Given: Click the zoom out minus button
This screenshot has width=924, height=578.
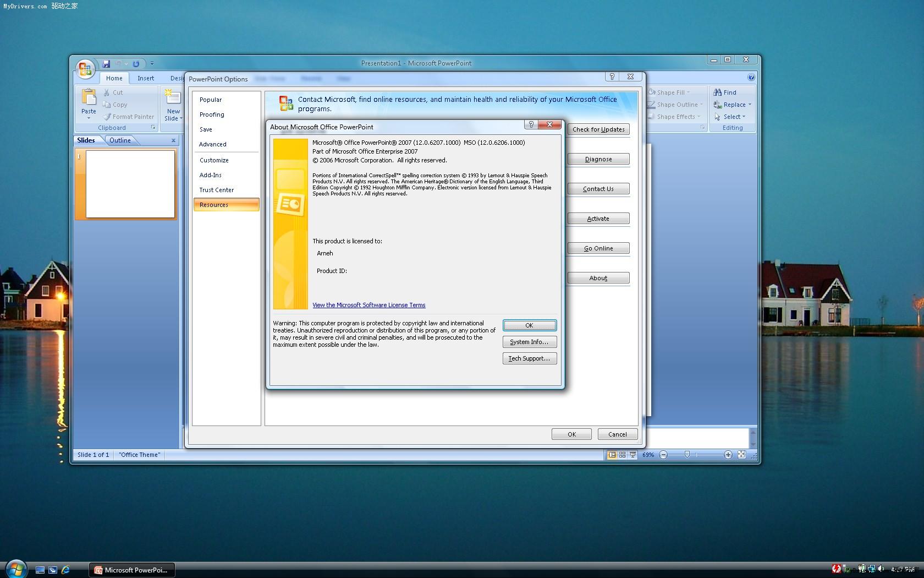Looking at the screenshot, I should [x=663, y=455].
